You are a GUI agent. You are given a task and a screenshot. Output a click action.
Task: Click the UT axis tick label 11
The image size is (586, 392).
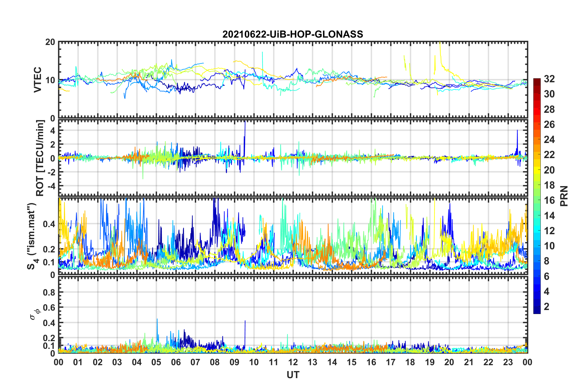274,362
